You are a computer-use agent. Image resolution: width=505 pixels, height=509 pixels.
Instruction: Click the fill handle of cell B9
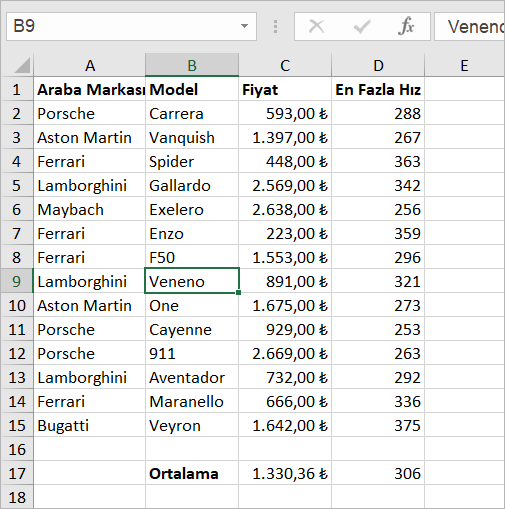(x=239, y=293)
